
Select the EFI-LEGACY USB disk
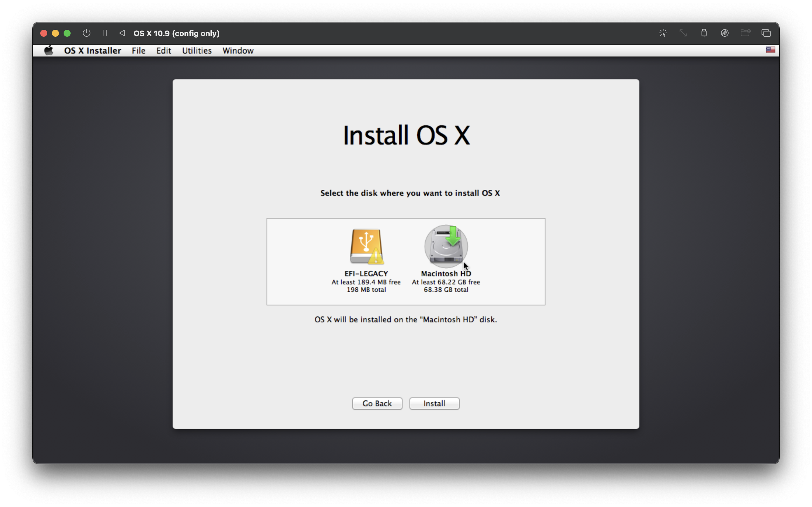pos(366,247)
